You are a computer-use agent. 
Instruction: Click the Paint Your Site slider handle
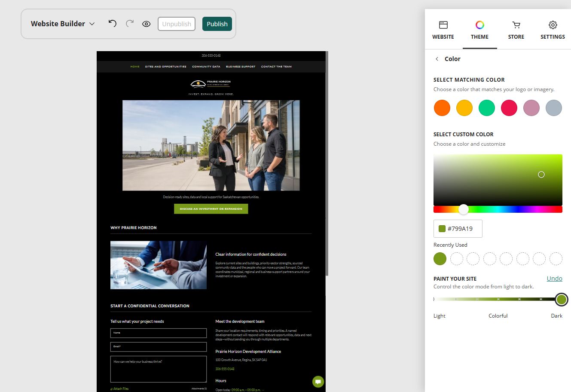coord(562,300)
